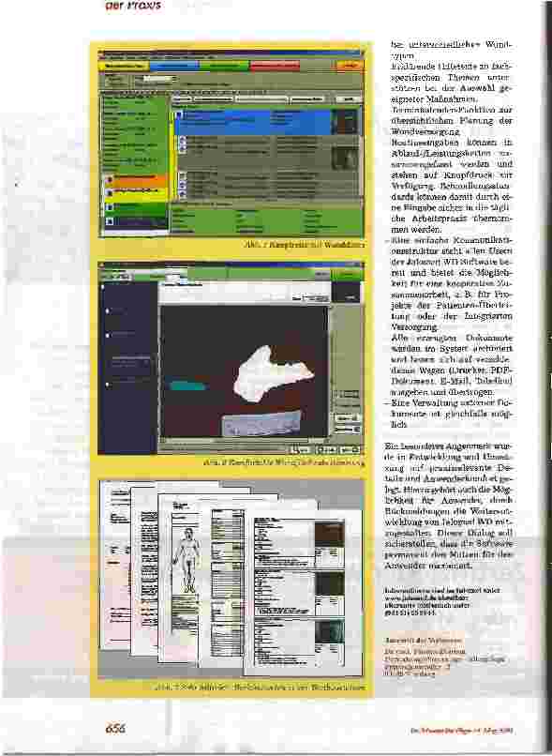This screenshot has width=552, height=756.
Task: Click the white wound outline in image
Action: (270, 373)
